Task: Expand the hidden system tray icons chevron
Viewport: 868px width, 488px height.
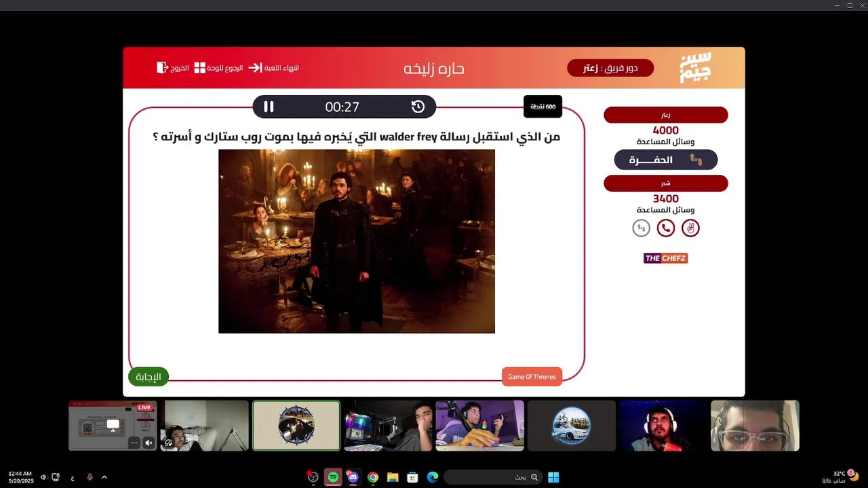Action: click(x=104, y=477)
